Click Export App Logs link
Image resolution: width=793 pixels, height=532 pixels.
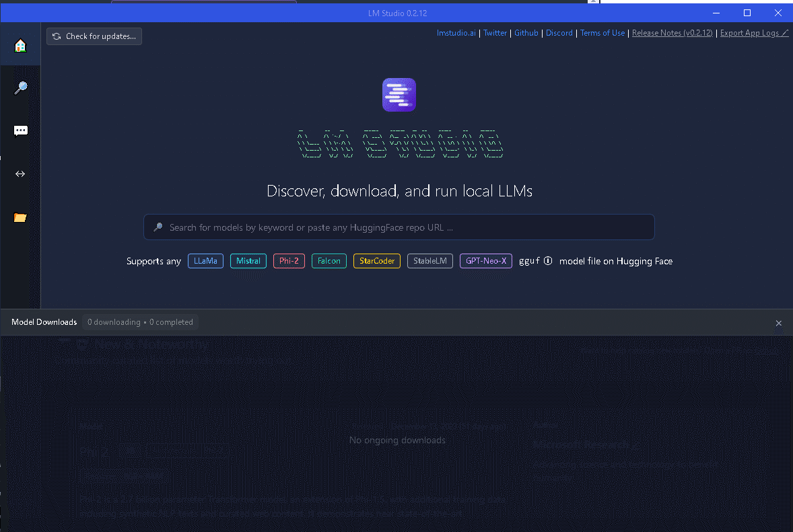click(754, 33)
